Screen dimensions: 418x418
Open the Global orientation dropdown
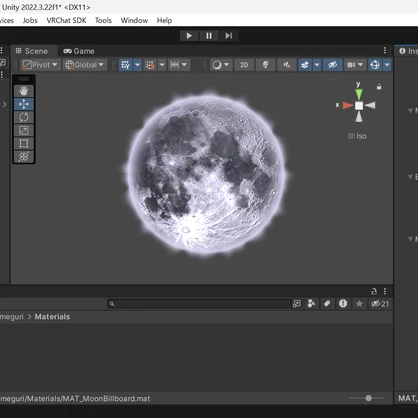pyautogui.click(x=85, y=65)
